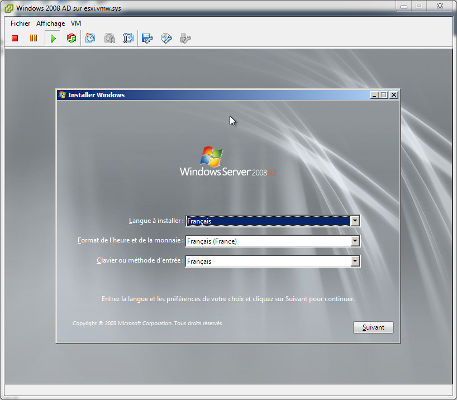Click the Suivant button
The width and height of the screenshot is (457, 400).
click(373, 327)
